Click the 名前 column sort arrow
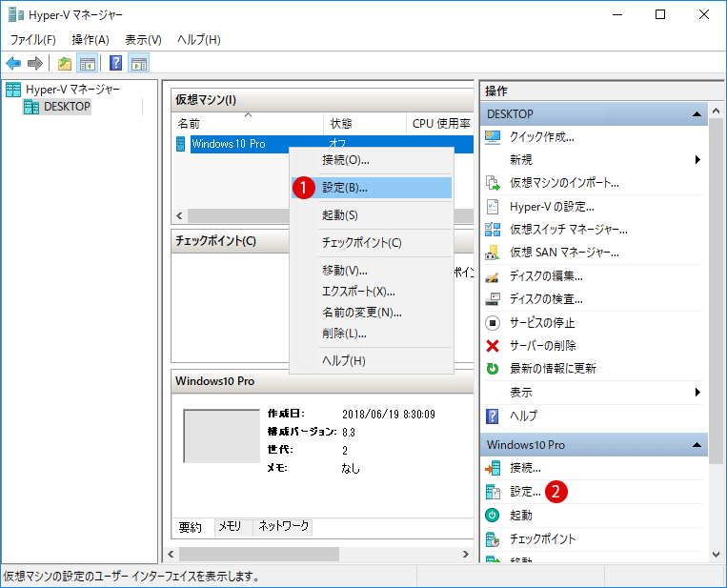This screenshot has width=727, height=588. click(x=249, y=114)
